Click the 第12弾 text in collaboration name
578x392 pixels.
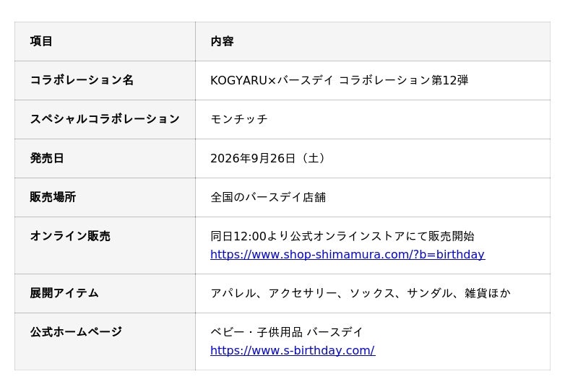pyautogui.click(x=449, y=80)
